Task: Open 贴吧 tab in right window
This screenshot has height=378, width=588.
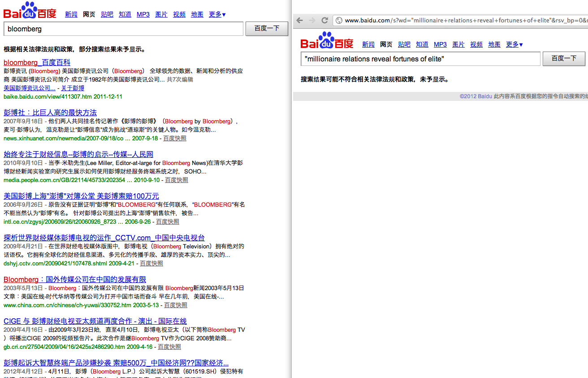Action: click(404, 44)
